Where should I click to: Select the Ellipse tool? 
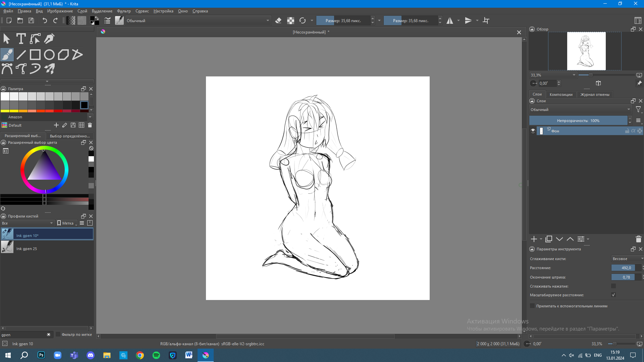pyautogui.click(x=49, y=55)
